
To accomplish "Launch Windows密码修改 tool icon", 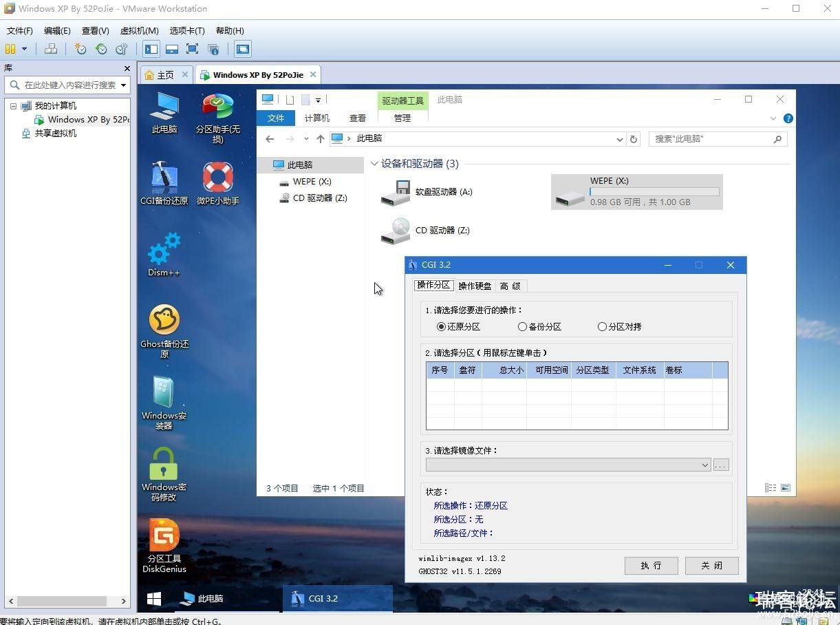I will [164, 474].
